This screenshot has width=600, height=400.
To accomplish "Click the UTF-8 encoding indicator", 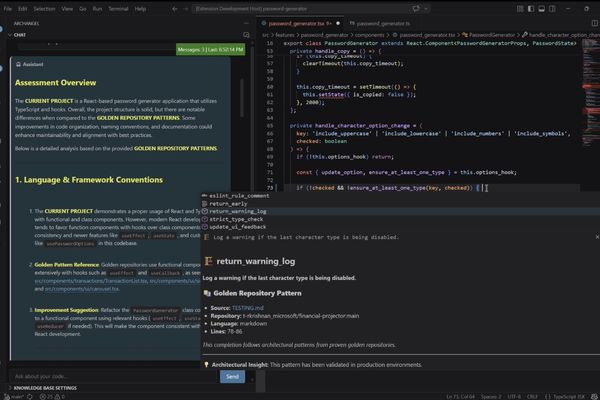I will 514,397.
